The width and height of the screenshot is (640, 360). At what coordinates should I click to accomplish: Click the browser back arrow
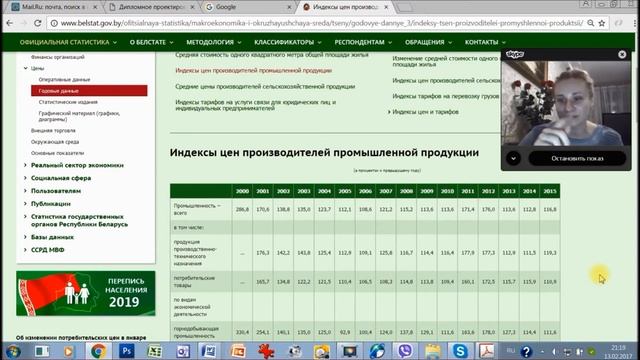pyautogui.click(x=9, y=23)
